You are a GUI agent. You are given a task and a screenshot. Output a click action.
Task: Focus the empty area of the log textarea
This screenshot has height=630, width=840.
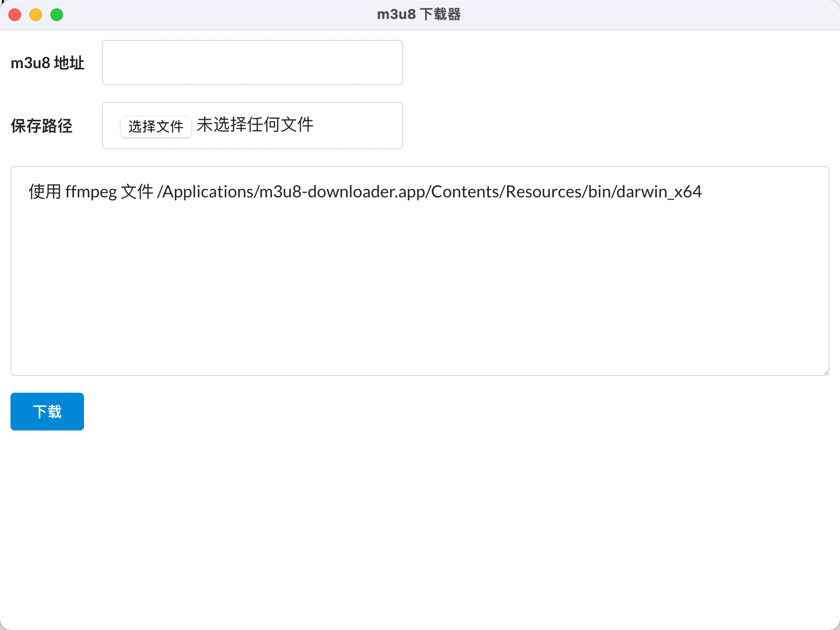(x=420, y=294)
